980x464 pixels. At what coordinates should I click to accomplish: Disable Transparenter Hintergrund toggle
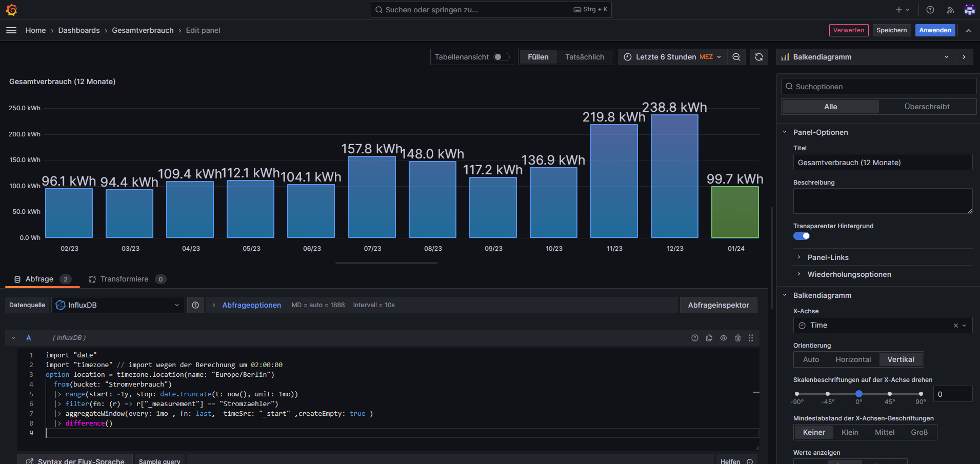tap(802, 236)
